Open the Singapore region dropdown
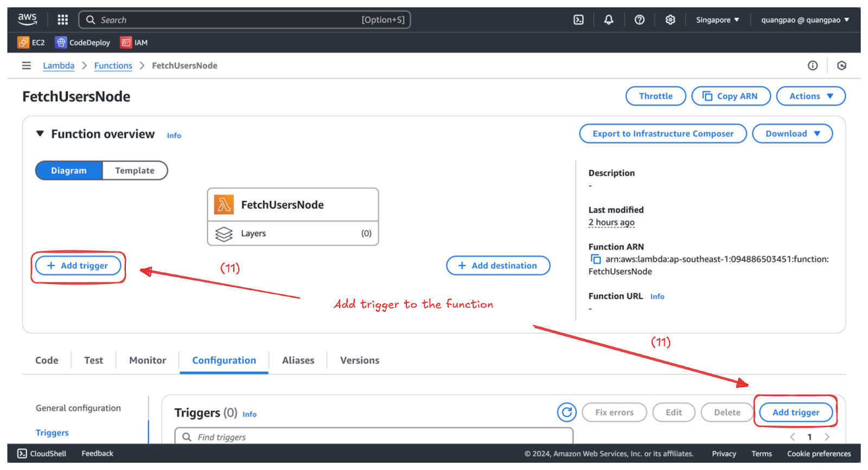The height and width of the screenshot is (470, 868). coord(718,20)
